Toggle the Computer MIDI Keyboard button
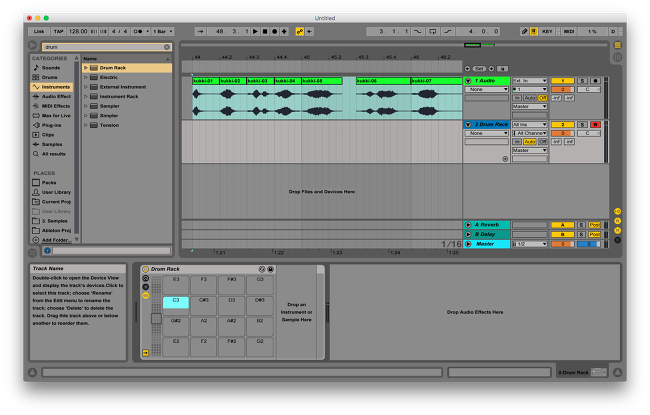This screenshot has height=415, width=650. coord(534,32)
